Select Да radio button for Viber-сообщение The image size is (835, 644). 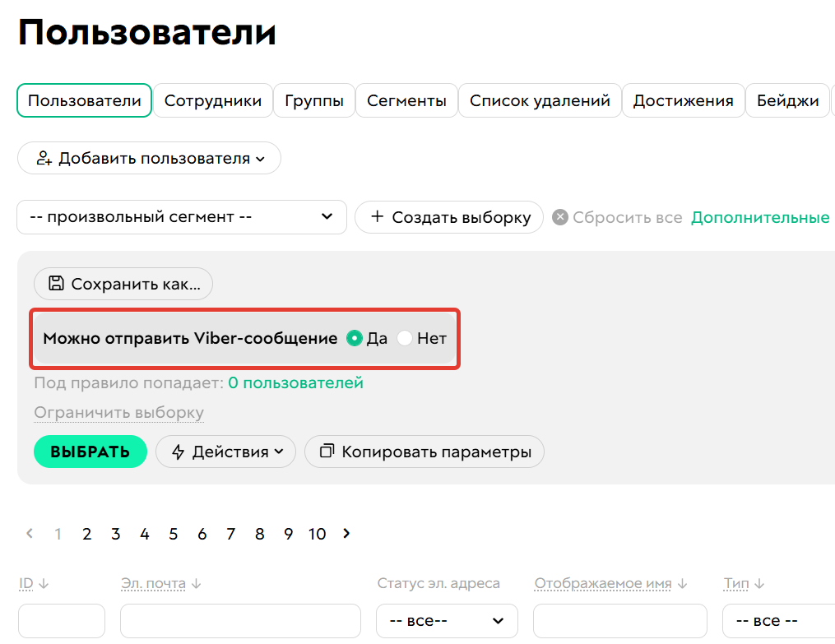click(x=355, y=338)
